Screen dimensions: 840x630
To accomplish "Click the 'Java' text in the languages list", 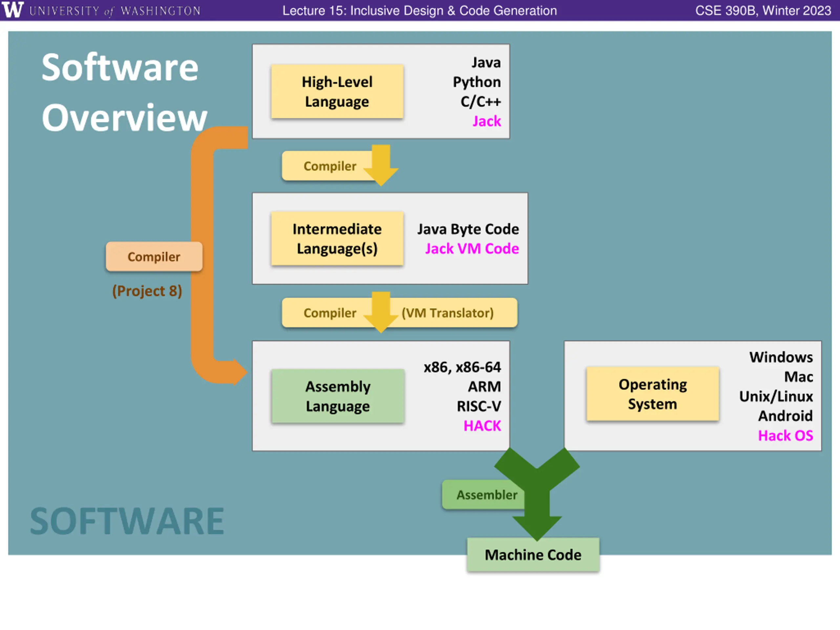I will click(x=486, y=63).
